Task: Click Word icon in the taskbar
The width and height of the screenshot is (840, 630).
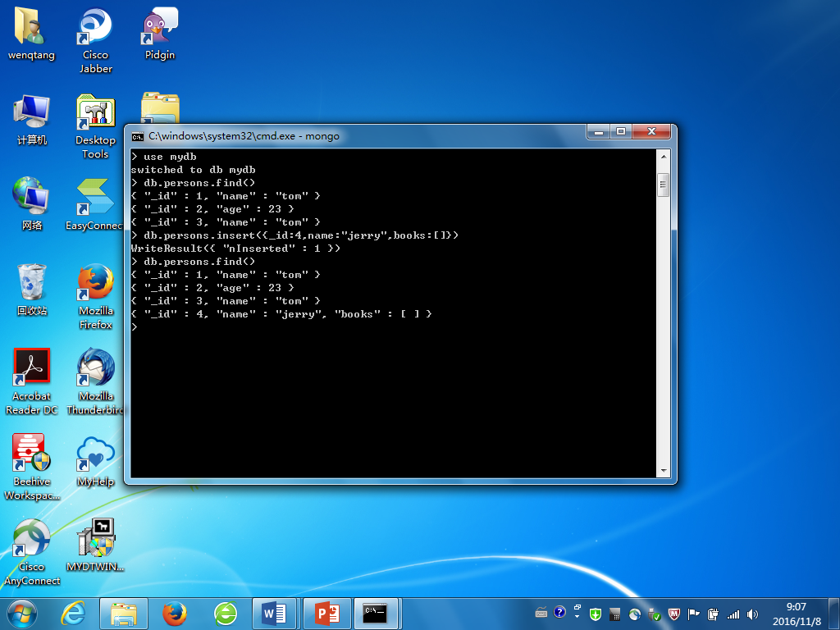Action: tap(273, 613)
